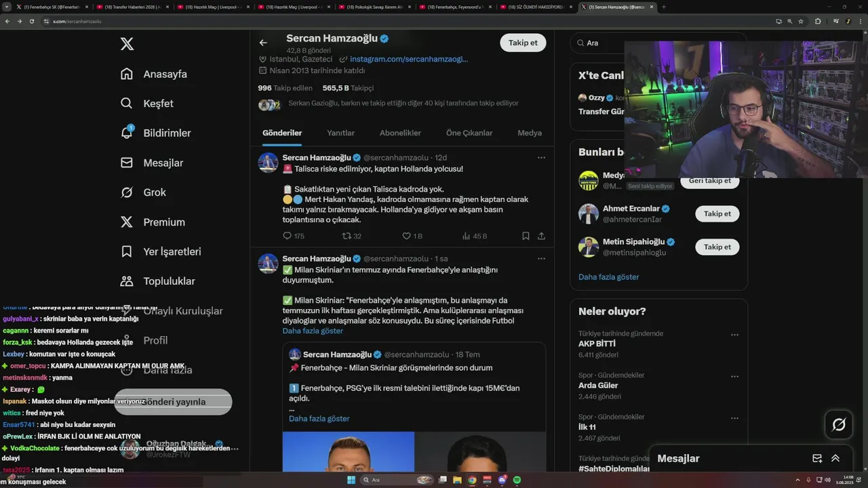Open Bildirimler notifications
868x488 pixels.
pos(155,133)
